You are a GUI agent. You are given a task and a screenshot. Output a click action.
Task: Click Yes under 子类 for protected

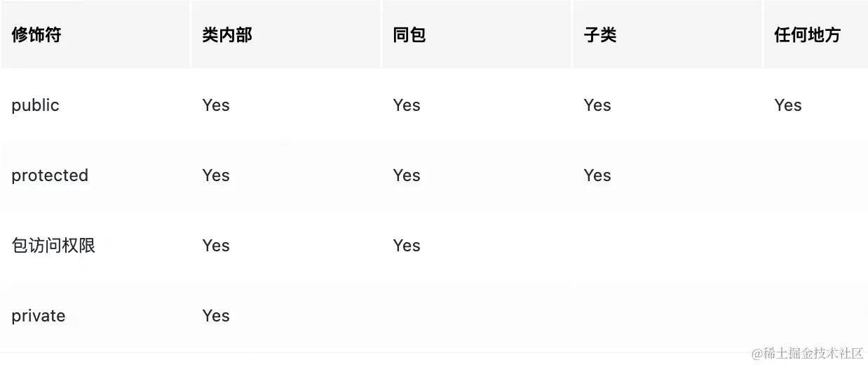597,175
